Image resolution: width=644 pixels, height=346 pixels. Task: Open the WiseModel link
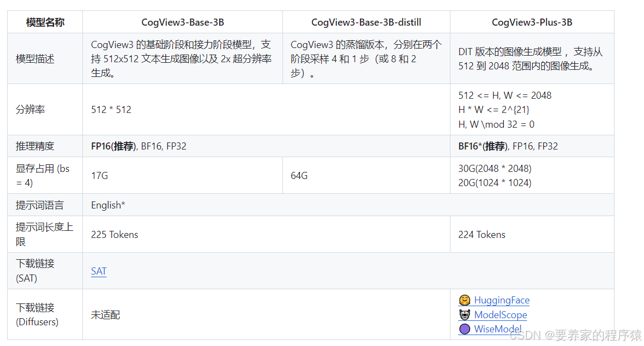point(498,329)
